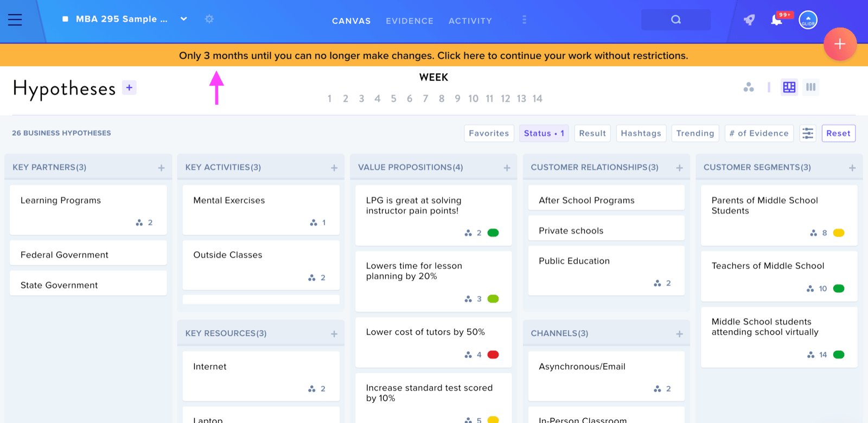Click green status on LPG instructor pain card

[493, 233]
